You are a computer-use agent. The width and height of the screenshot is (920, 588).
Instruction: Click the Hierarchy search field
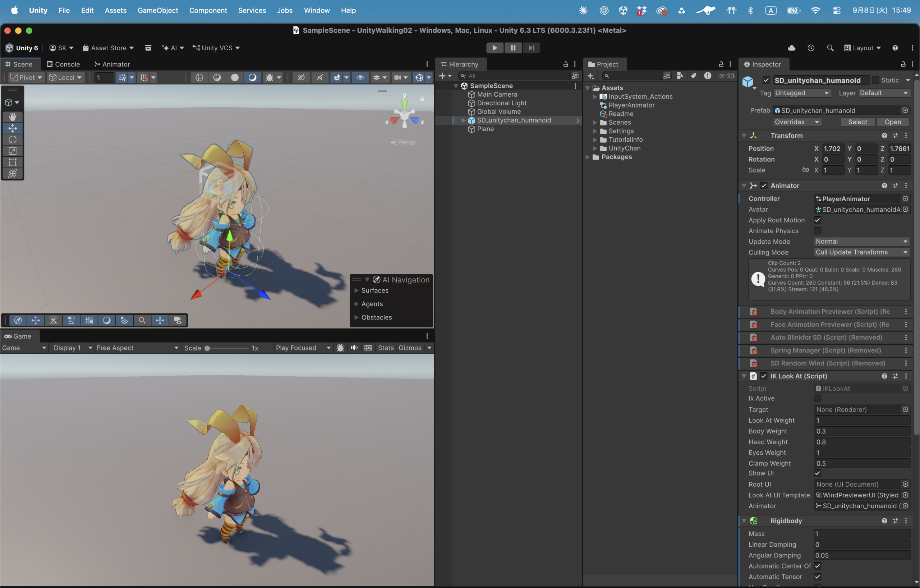(514, 75)
